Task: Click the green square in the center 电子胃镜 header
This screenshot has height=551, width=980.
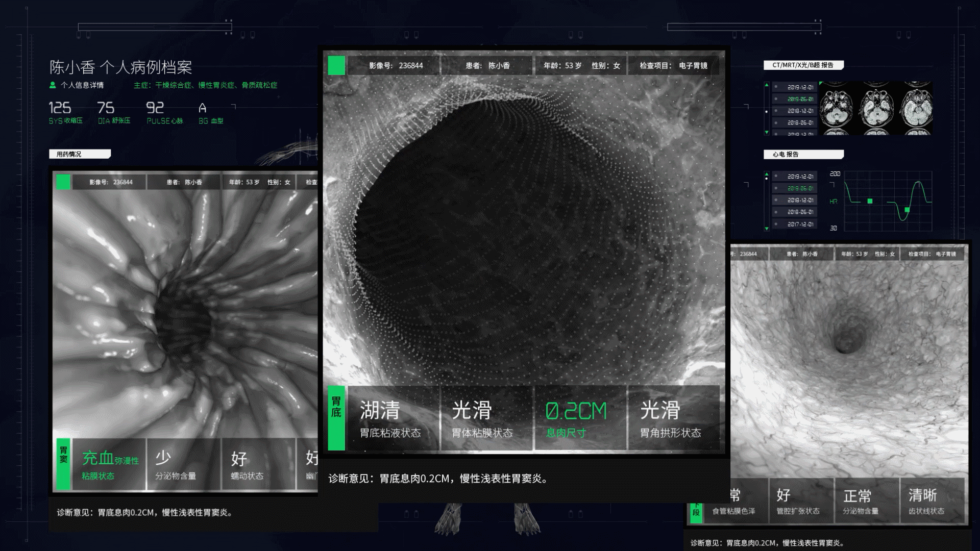Action: pyautogui.click(x=336, y=66)
